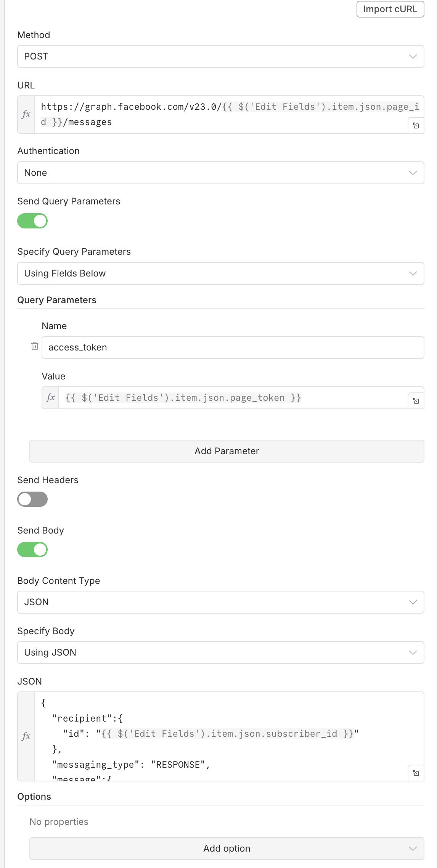Turn off the Send Body toggle
This screenshot has height=868, width=437.
(32, 550)
